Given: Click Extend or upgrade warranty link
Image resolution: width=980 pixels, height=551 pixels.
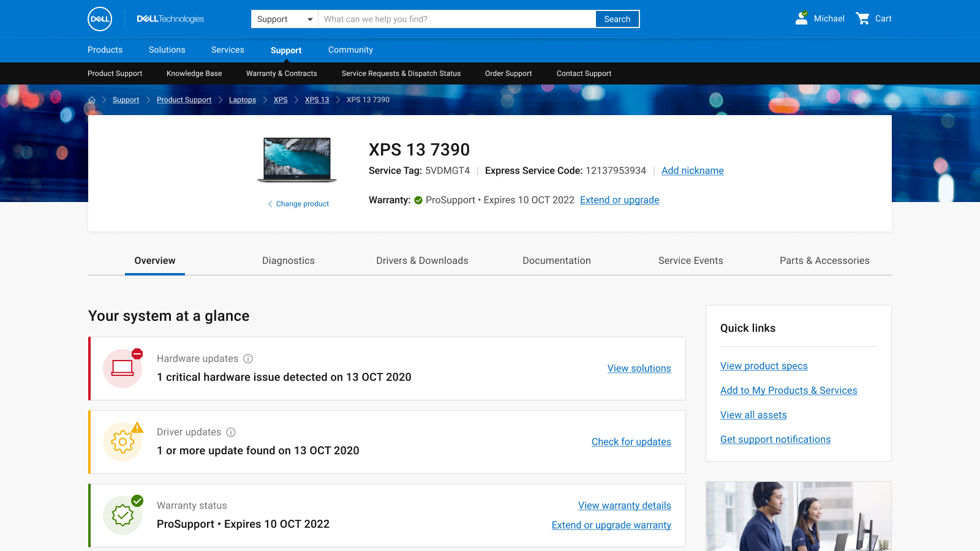Looking at the screenshot, I should [611, 525].
